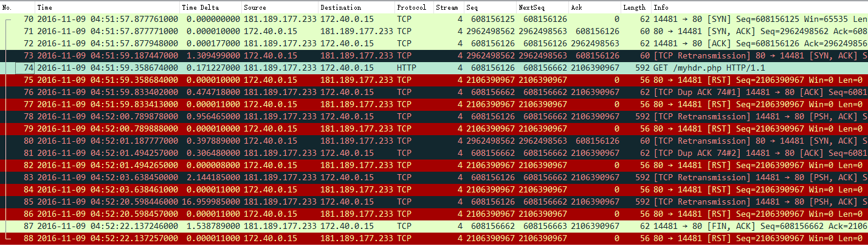The width and height of the screenshot is (868, 246).
Task: Select packet number 77
Action: pos(434,104)
